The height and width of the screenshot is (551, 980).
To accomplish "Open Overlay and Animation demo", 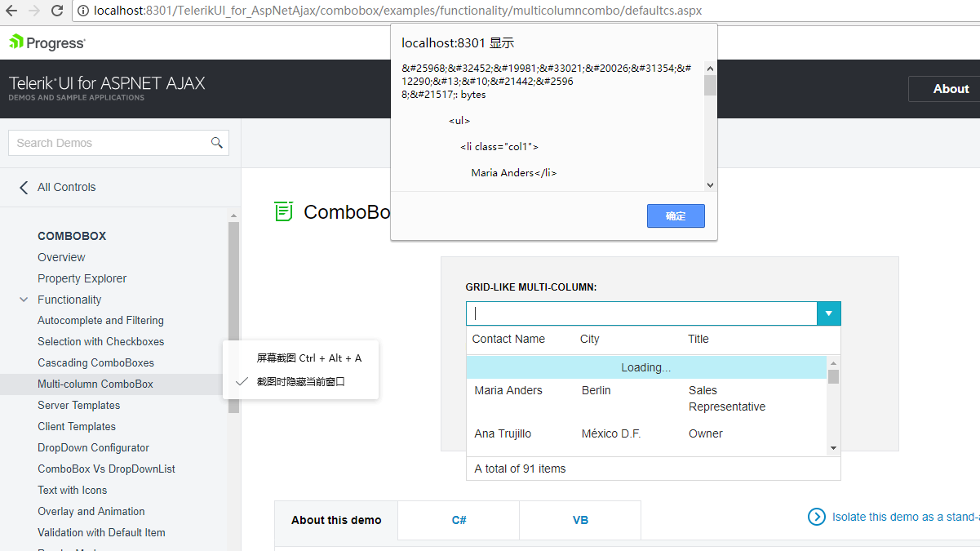I will tap(91, 511).
